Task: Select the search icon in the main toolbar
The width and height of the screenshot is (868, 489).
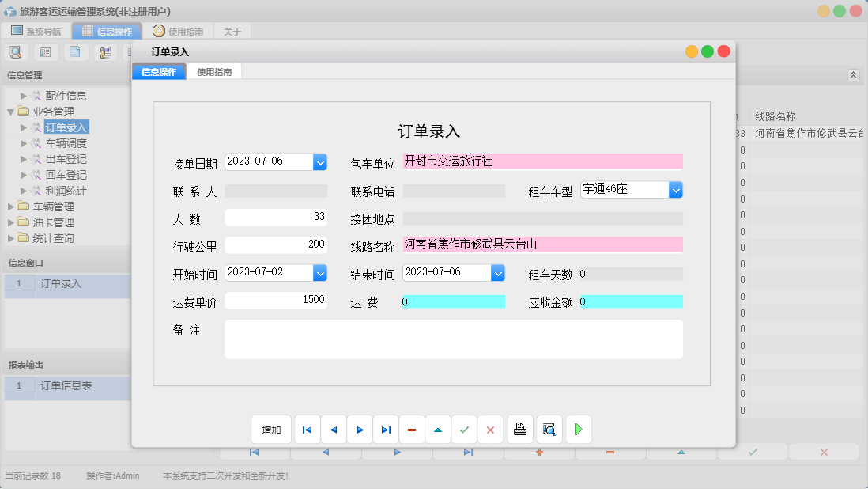Action: pos(16,51)
